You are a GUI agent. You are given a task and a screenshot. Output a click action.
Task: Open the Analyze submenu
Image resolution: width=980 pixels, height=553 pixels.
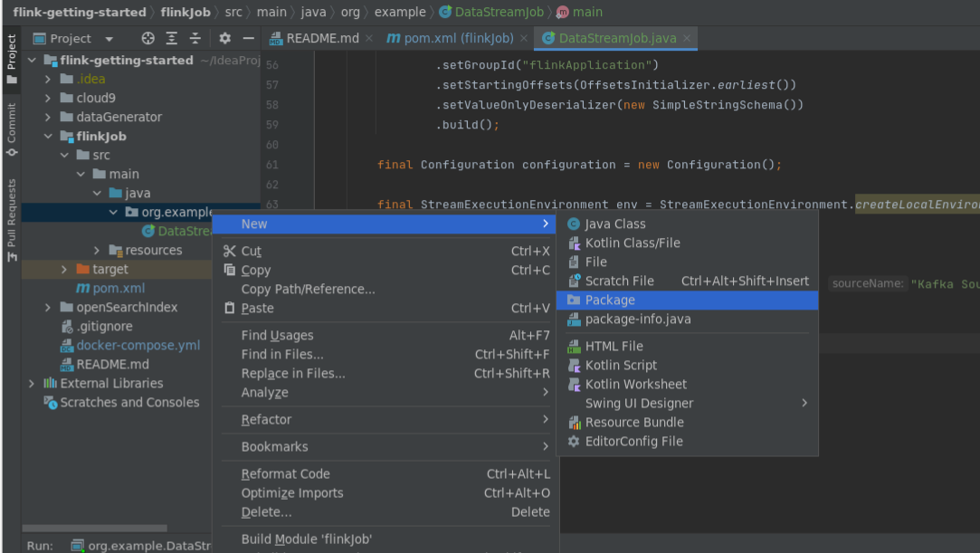(x=385, y=393)
